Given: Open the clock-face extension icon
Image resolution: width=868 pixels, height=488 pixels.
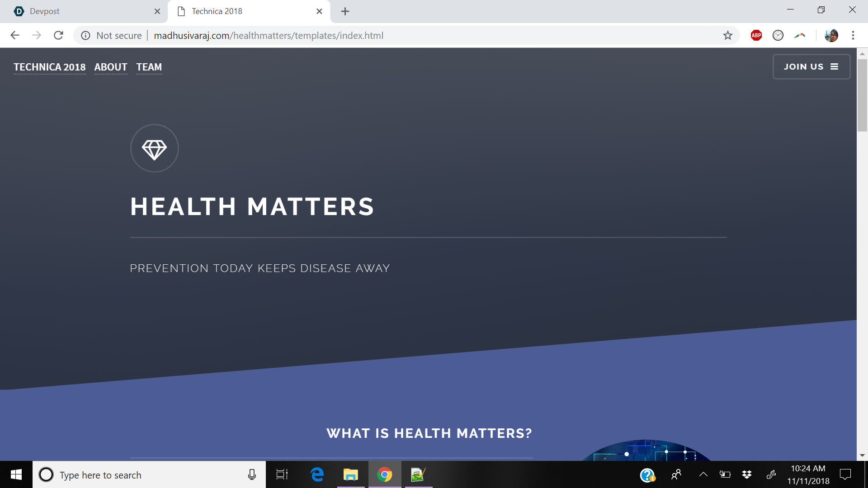Looking at the screenshot, I should (x=778, y=35).
